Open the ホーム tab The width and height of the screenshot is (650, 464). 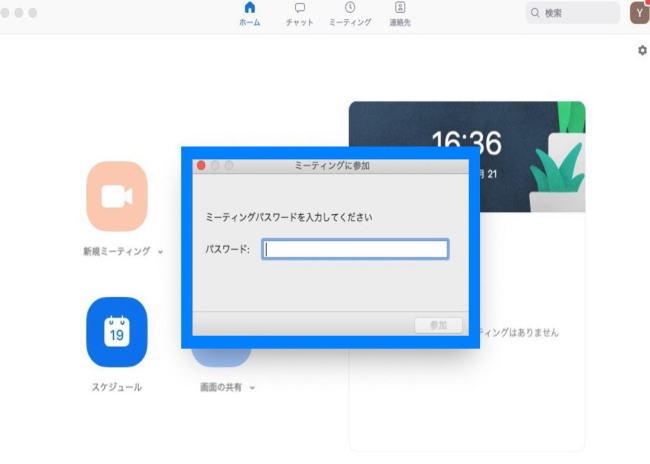pos(250,14)
